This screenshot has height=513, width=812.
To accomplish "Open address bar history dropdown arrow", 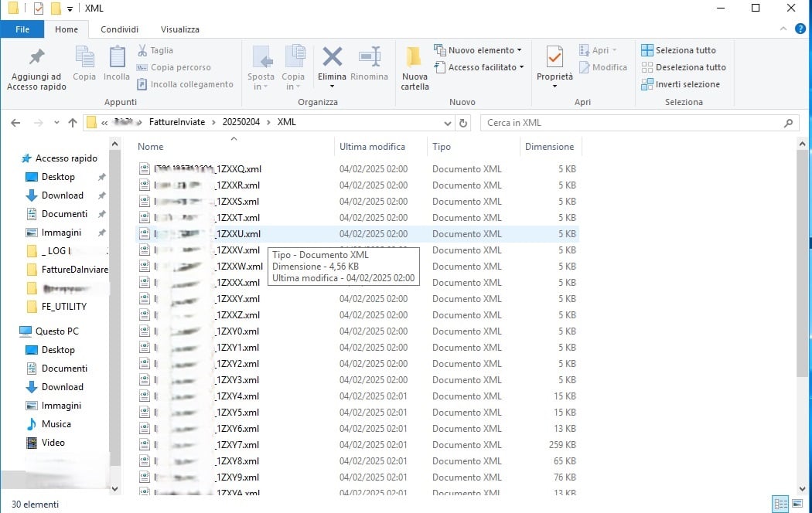I will (448, 123).
